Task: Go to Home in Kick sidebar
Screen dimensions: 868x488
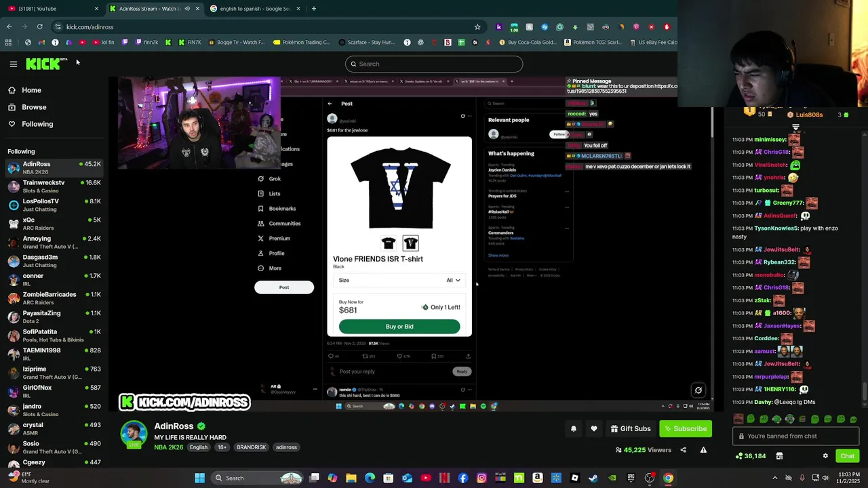Action: coord(31,90)
